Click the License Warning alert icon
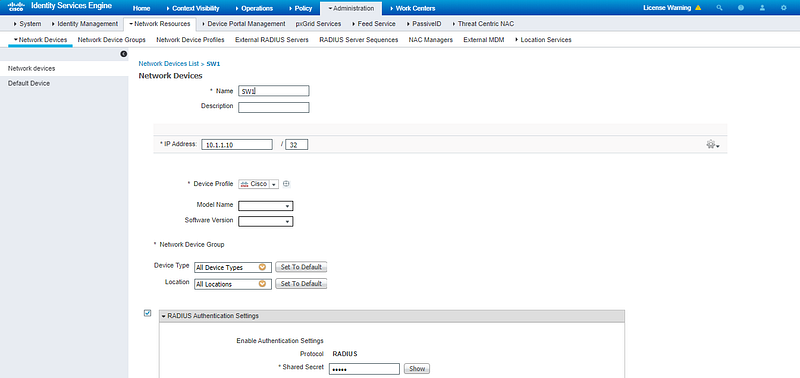This screenshot has height=378, width=800. [x=698, y=8]
